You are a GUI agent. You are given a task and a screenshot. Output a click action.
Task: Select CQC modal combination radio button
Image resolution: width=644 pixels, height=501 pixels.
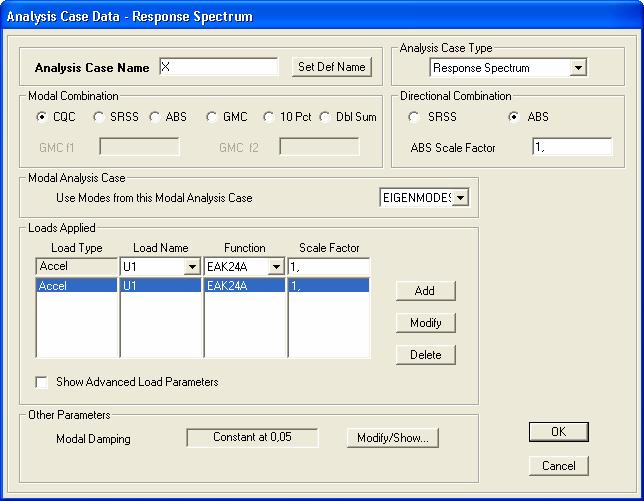(41, 117)
